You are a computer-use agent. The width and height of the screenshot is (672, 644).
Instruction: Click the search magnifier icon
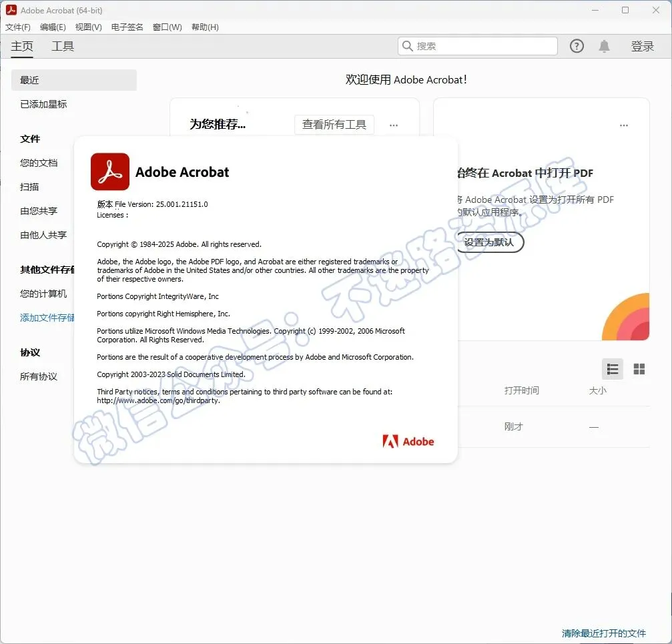coord(407,46)
